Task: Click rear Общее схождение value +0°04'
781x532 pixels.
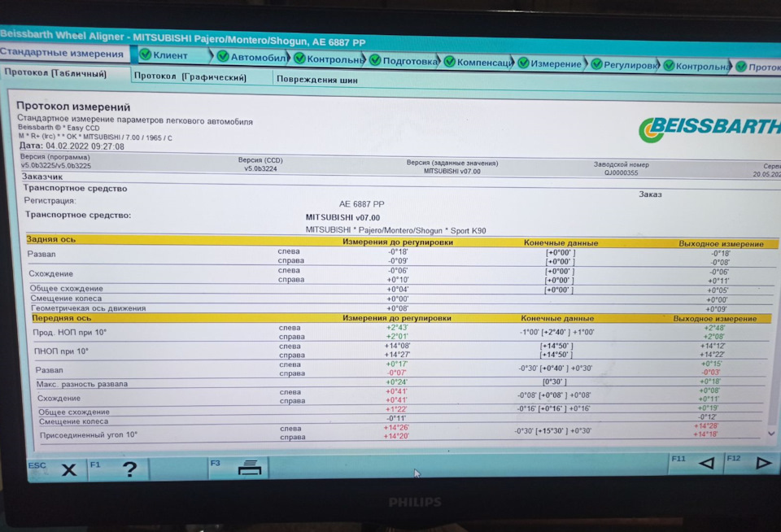Action: (397, 290)
